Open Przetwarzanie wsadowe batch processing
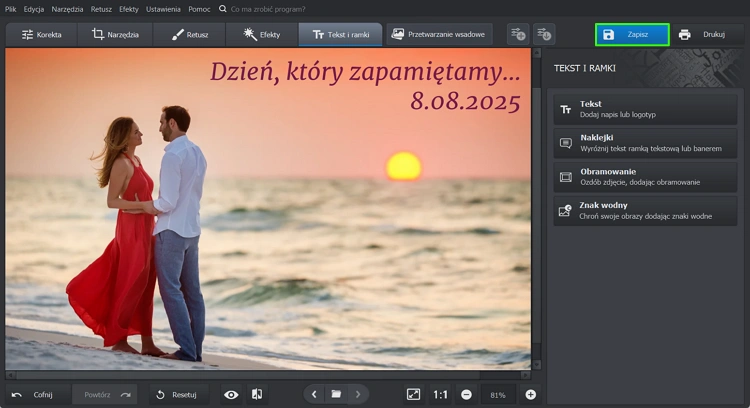The width and height of the screenshot is (750, 408). click(439, 34)
